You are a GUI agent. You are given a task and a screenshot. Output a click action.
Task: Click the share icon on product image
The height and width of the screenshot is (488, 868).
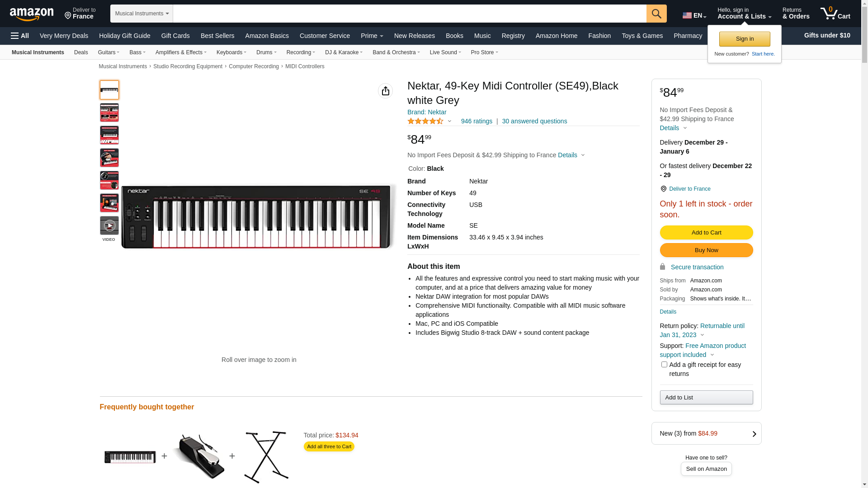385,91
